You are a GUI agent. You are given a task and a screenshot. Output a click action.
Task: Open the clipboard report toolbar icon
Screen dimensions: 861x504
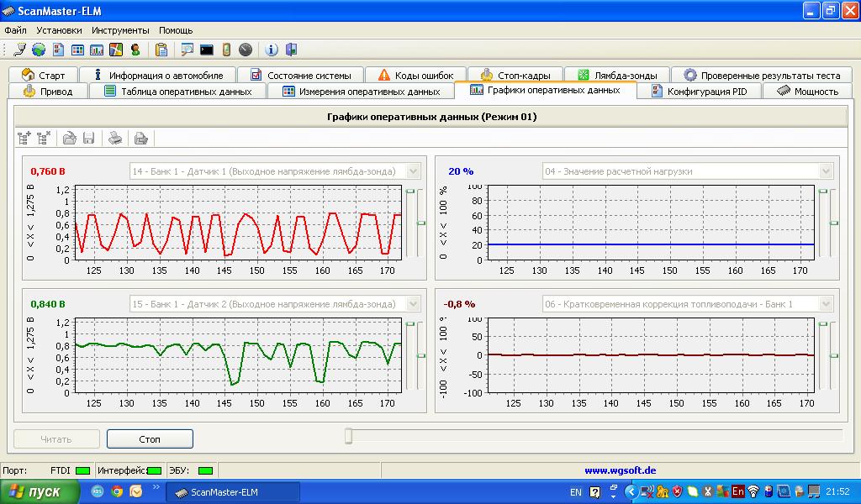coord(161,50)
